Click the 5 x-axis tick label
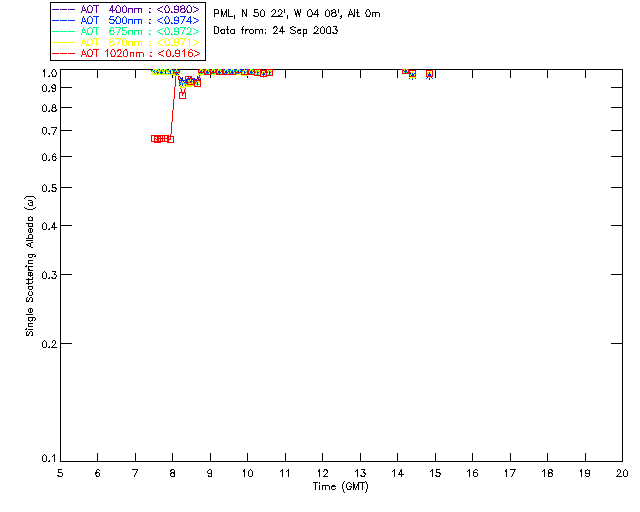The width and height of the screenshot is (640, 512). tap(60, 473)
